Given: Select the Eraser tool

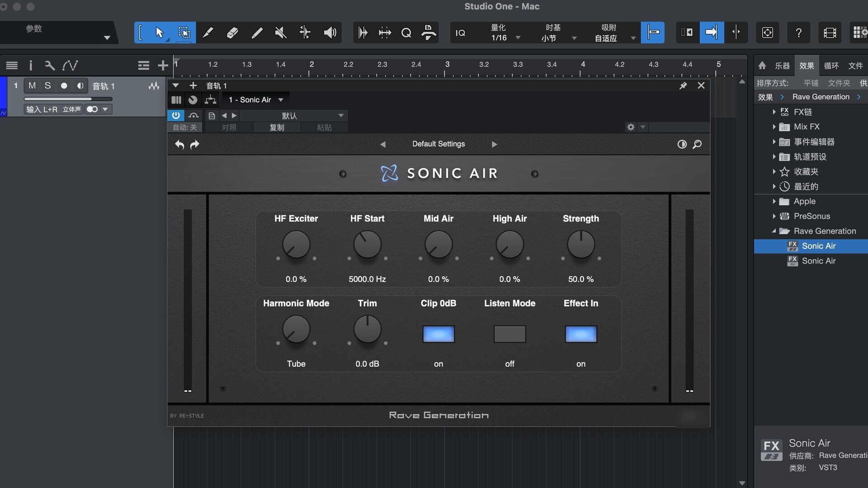Looking at the screenshot, I should [232, 33].
